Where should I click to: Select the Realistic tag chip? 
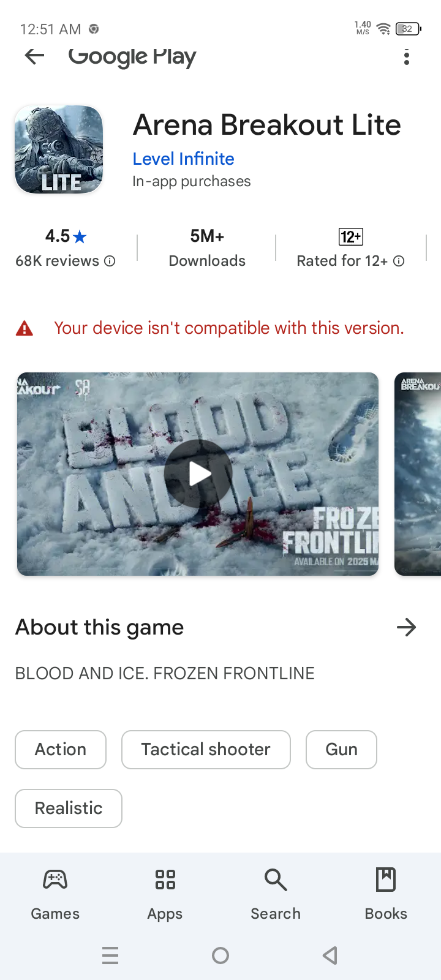pos(69,809)
